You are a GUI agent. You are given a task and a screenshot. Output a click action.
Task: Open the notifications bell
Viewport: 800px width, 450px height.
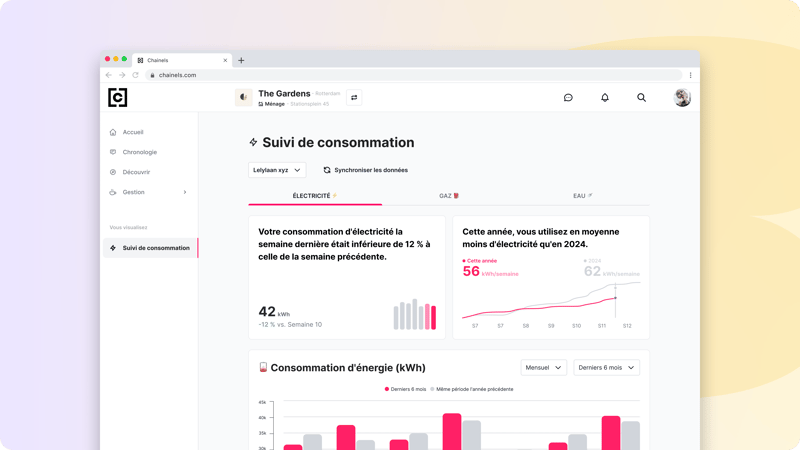605,97
